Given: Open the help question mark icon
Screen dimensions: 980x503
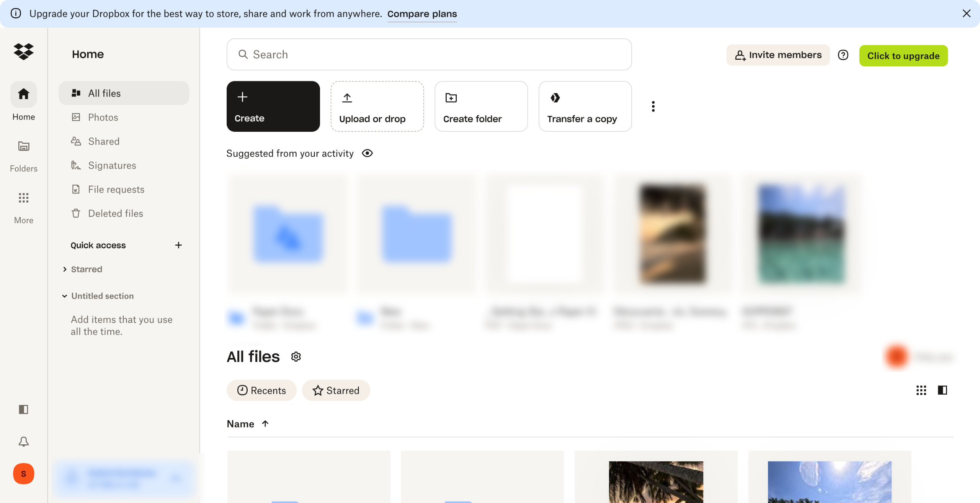Looking at the screenshot, I should (843, 55).
